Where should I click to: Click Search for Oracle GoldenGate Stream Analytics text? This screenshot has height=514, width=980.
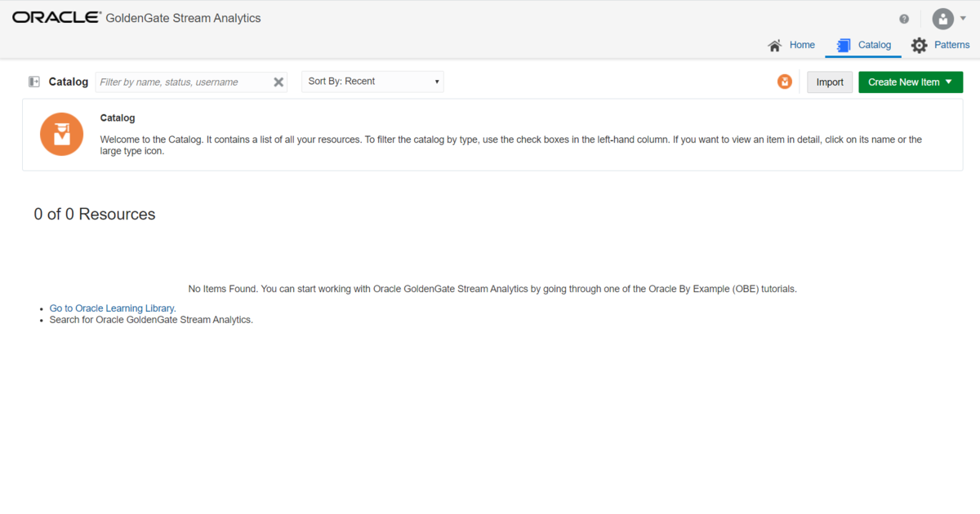click(152, 320)
